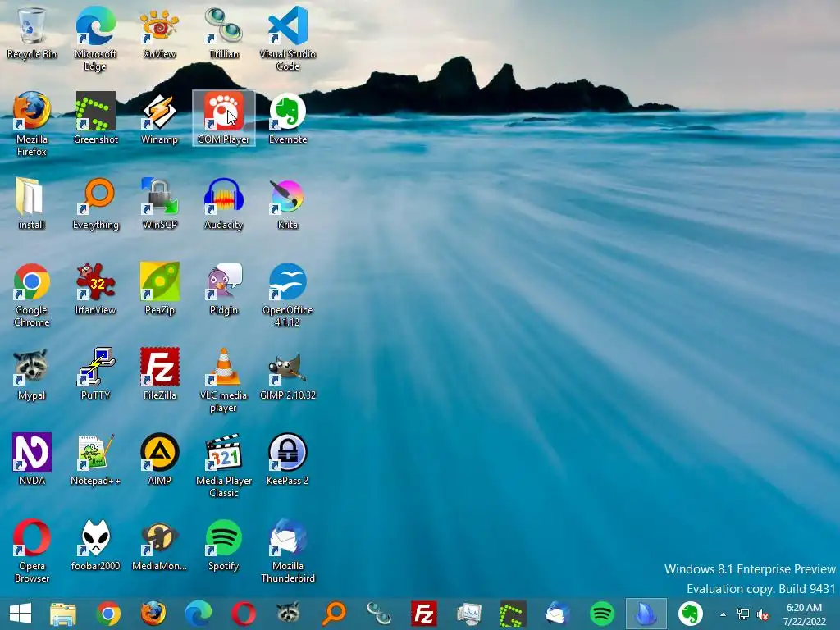
Task: Select the Media Player Classic desktop shortcut
Action: click(224, 465)
